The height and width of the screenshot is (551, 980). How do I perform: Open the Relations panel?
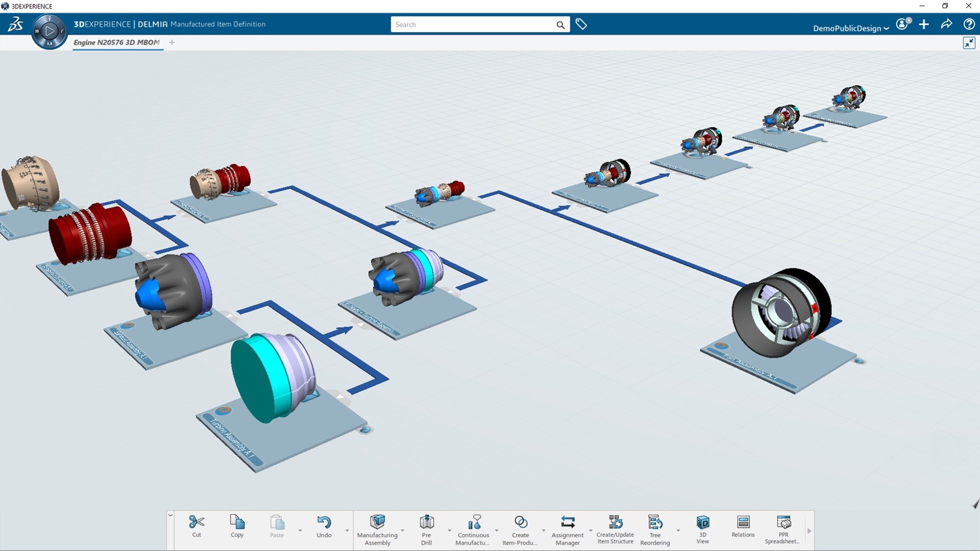point(743,527)
